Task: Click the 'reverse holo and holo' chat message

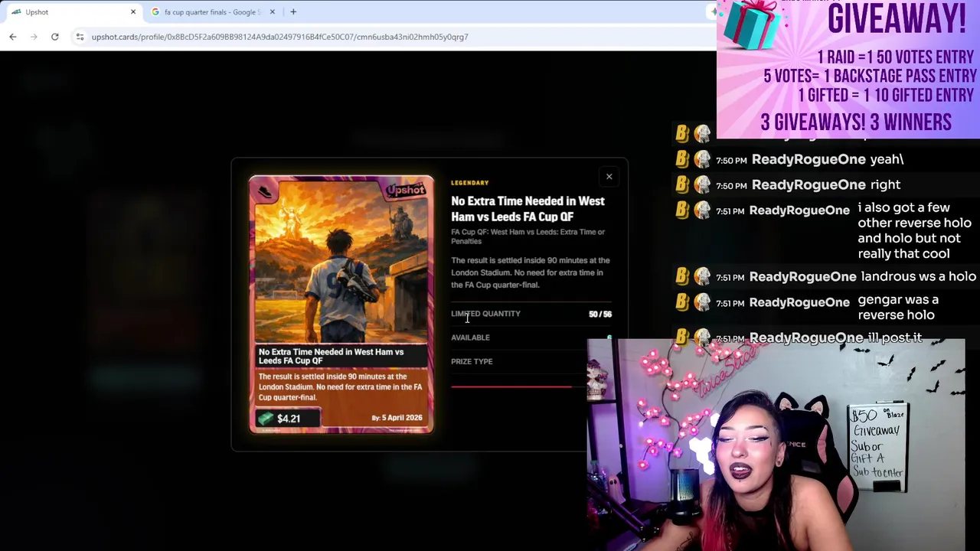Action: (x=914, y=230)
